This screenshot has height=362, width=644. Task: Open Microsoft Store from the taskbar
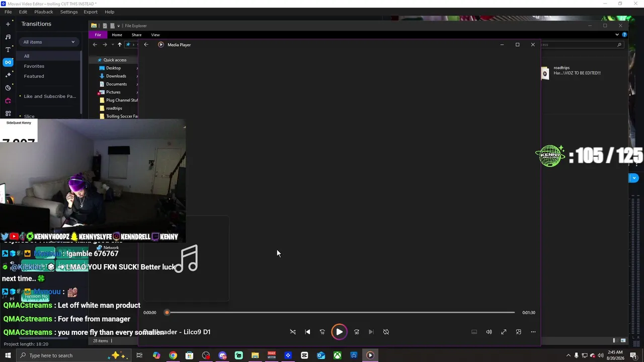pos(189,355)
